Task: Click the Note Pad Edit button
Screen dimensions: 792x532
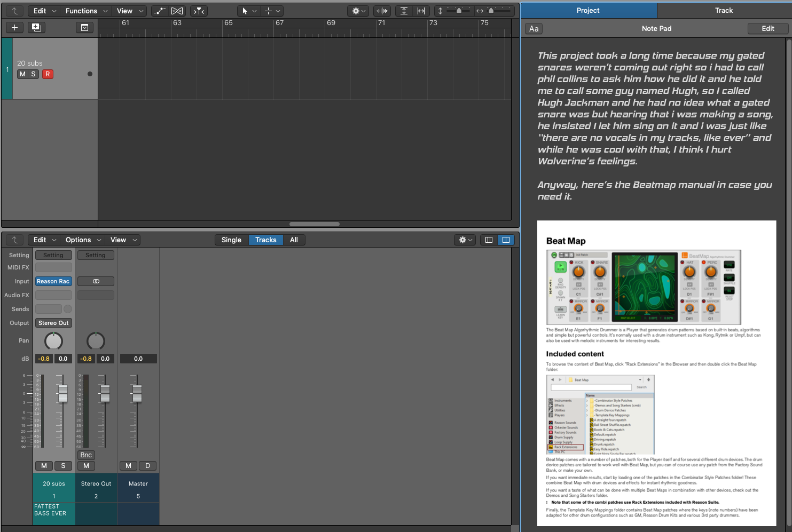Action: coord(768,29)
